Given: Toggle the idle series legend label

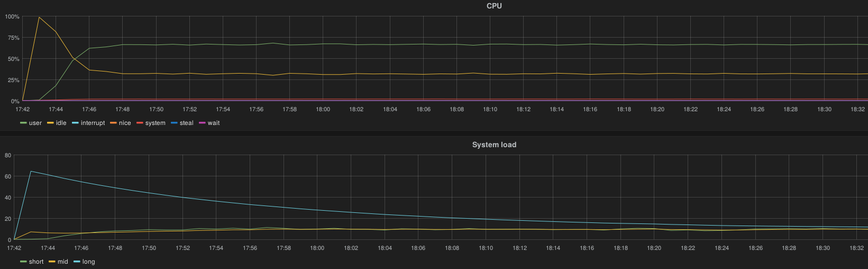Looking at the screenshot, I should click(61, 123).
